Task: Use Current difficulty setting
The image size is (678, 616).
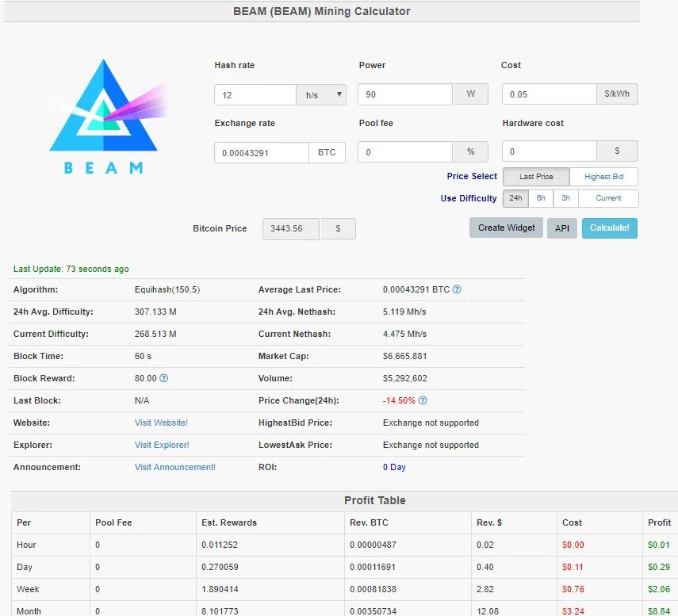Action: tap(608, 198)
